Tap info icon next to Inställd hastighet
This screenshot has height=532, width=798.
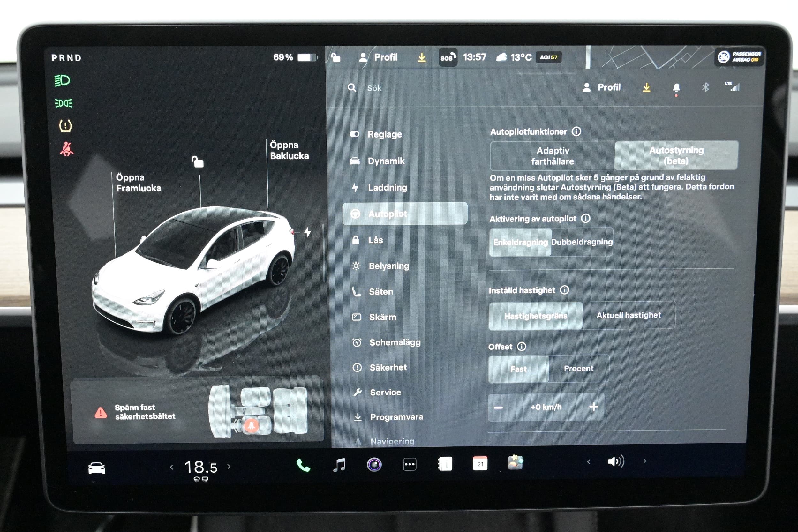pos(565,290)
